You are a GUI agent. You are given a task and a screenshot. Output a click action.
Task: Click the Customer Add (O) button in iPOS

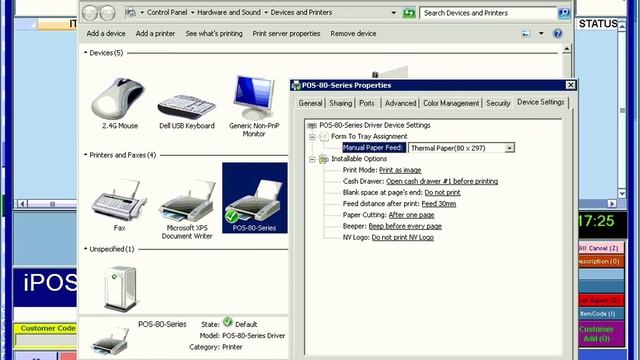pos(601,334)
